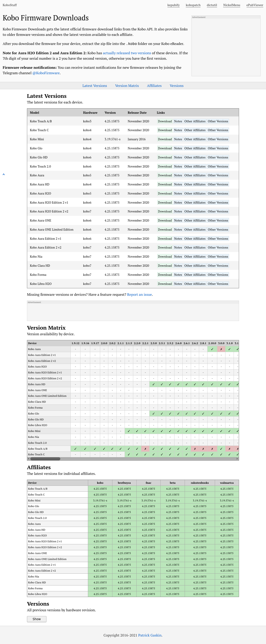Jump to Affiliates section
The height and width of the screenshot is (644, 266).
point(154,86)
